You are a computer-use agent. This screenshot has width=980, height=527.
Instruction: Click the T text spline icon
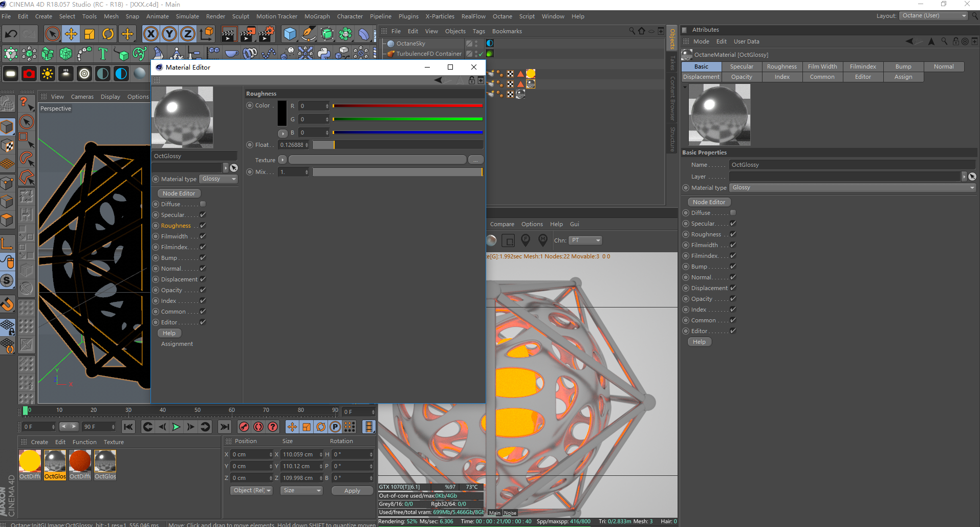click(x=103, y=53)
